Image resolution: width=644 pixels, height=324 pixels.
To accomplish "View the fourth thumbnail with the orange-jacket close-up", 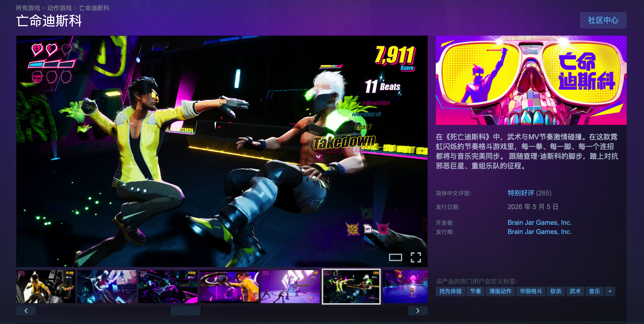I will [229, 287].
